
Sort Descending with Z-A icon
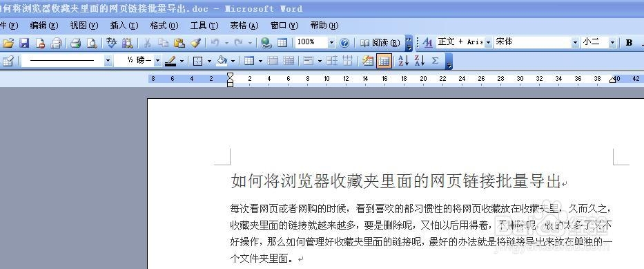point(420,62)
